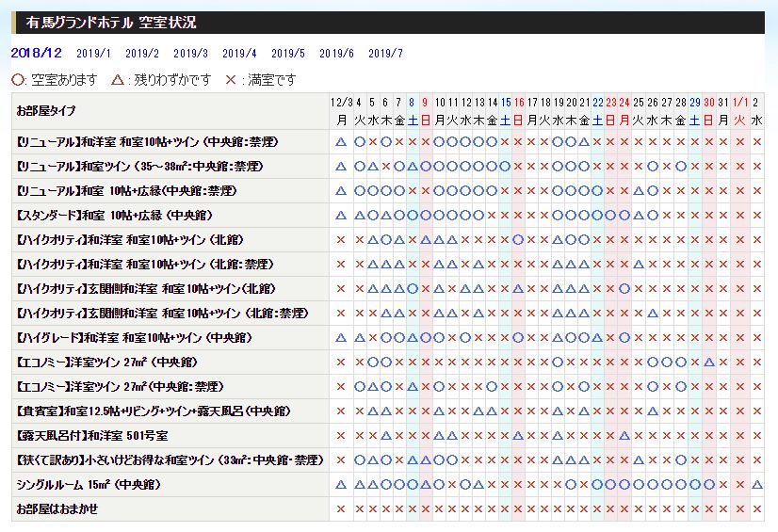View availability for 2019/5
Image resolution: width=778 pixels, height=532 pixels.
click(x=288, y=53)
